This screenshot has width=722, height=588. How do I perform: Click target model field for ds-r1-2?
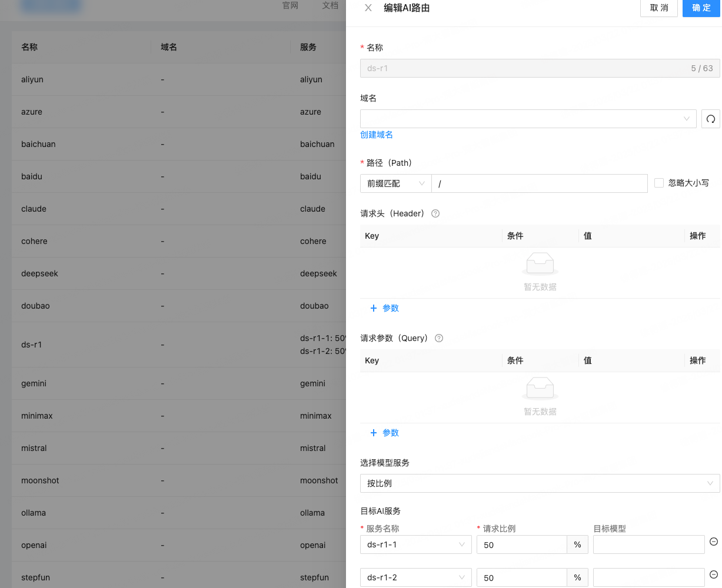point(648,577)
